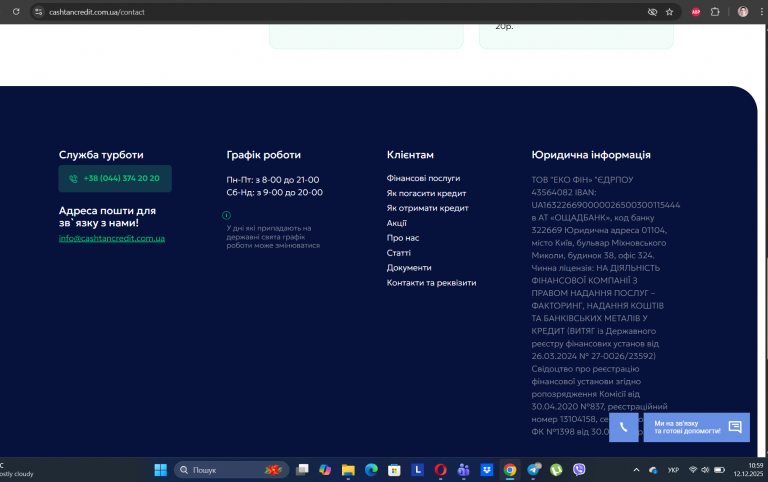Click the email link info@cashtancredit.com.ua
This screenshot has height=482, width=768.
point(112,239)
